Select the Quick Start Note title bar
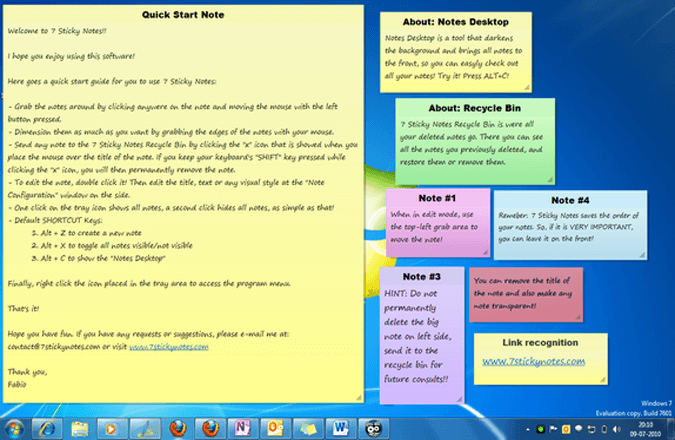This screenshot has height=440, width=675. coord(183,15)
